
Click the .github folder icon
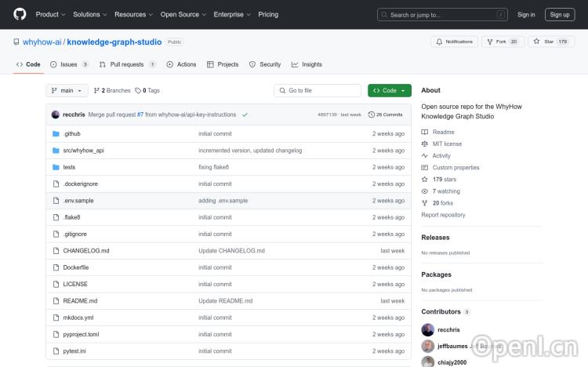click(56, 134)
